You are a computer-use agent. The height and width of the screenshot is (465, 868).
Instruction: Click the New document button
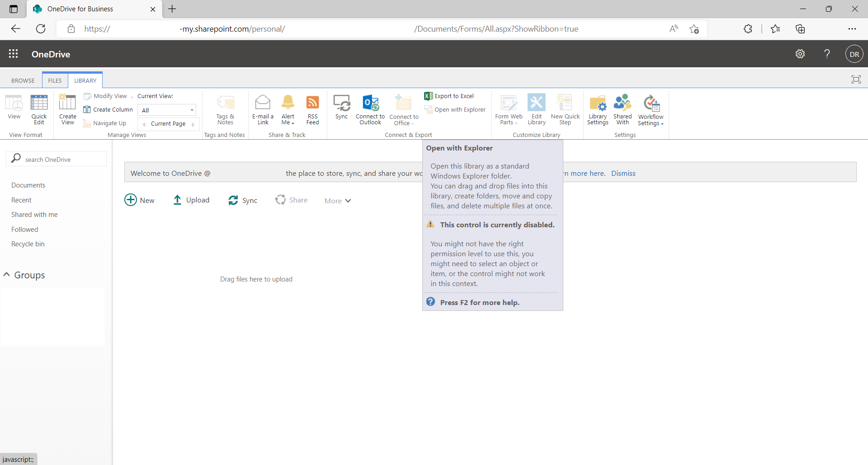click(139, 200)
